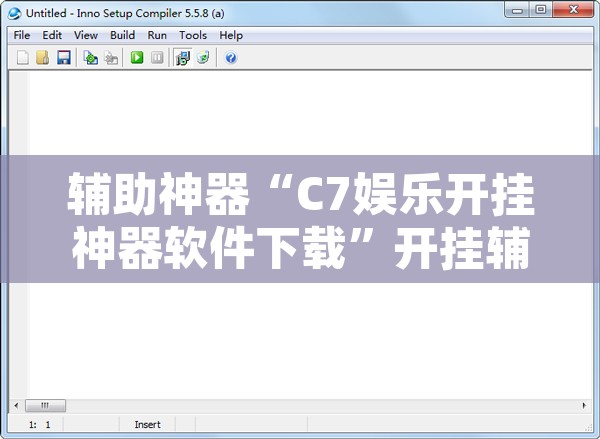Viewport: 600px width, 439px height.
Task: Click the Inno Setup title bar icon
Action: [x=15, y=13]
